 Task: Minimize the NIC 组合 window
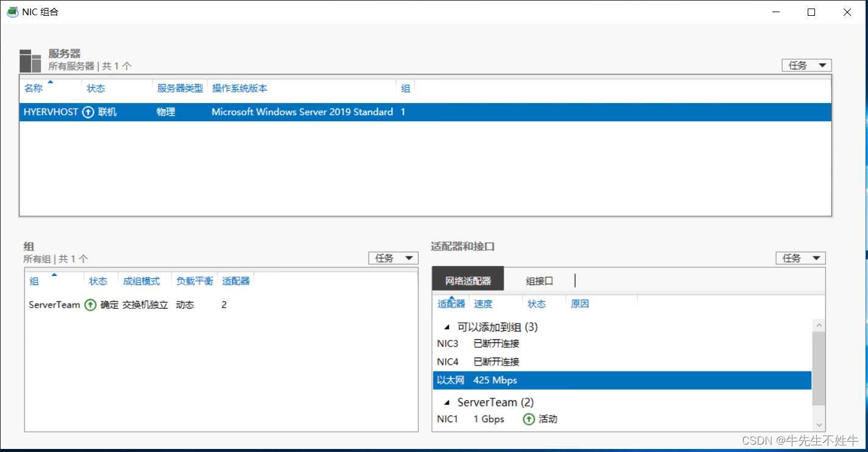pyautogui.click(x=776, y=12)
